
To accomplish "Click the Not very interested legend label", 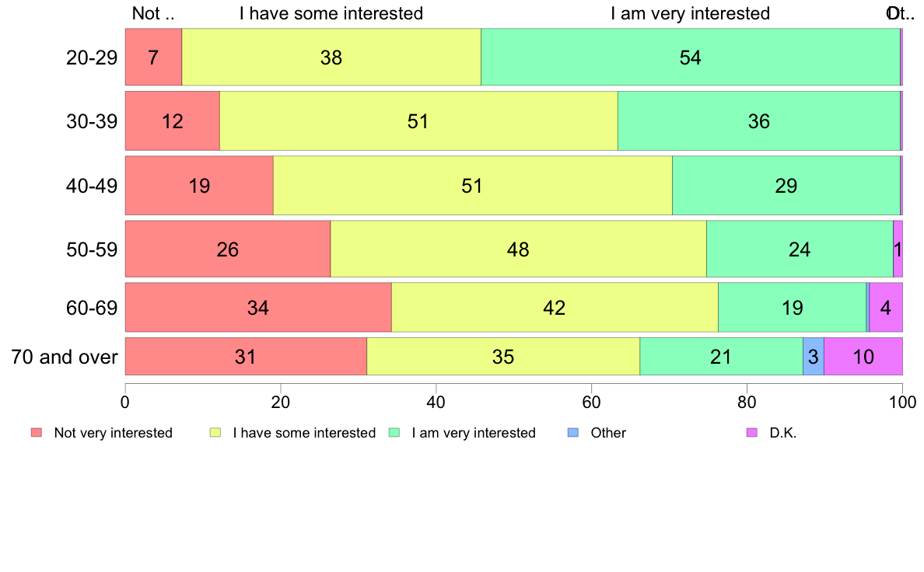I will click(x=113, y=433).
